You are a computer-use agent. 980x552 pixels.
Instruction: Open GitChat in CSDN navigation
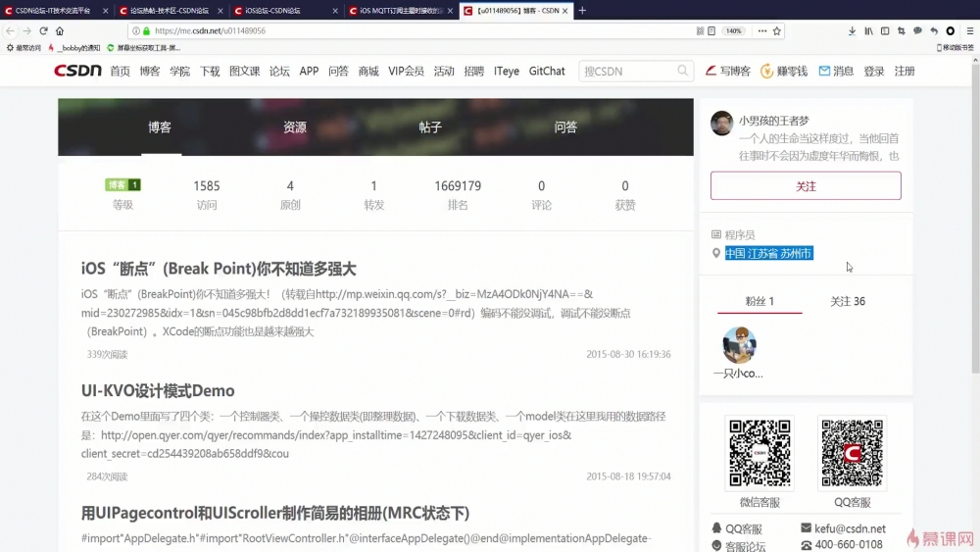(x=547, y=72)
